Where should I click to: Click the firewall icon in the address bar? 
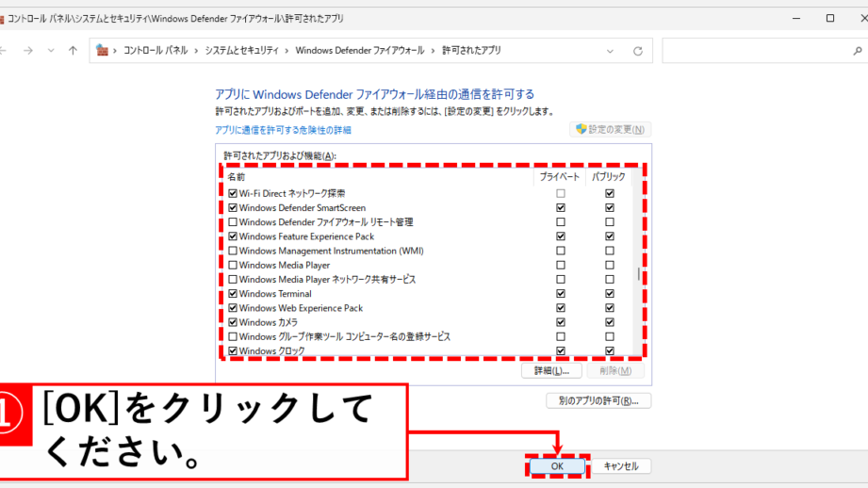(103, 51)
